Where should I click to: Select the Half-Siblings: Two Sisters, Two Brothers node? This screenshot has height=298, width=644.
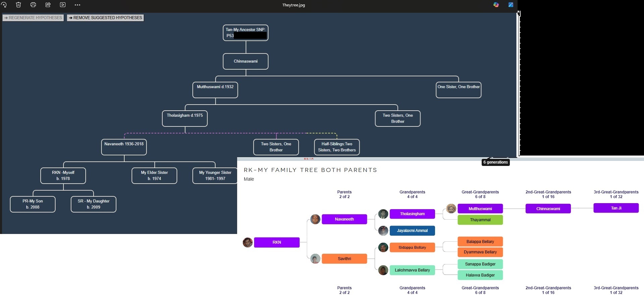[x=337, y=147]
